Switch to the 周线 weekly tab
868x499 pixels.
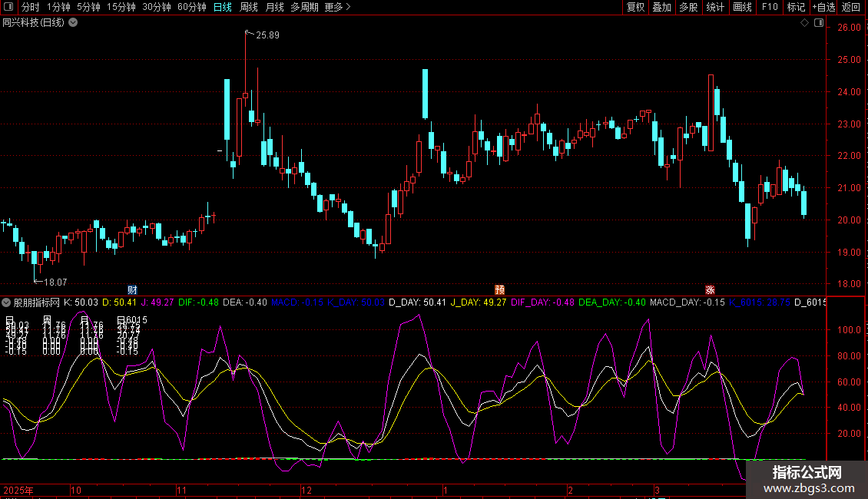pos(249,8)
